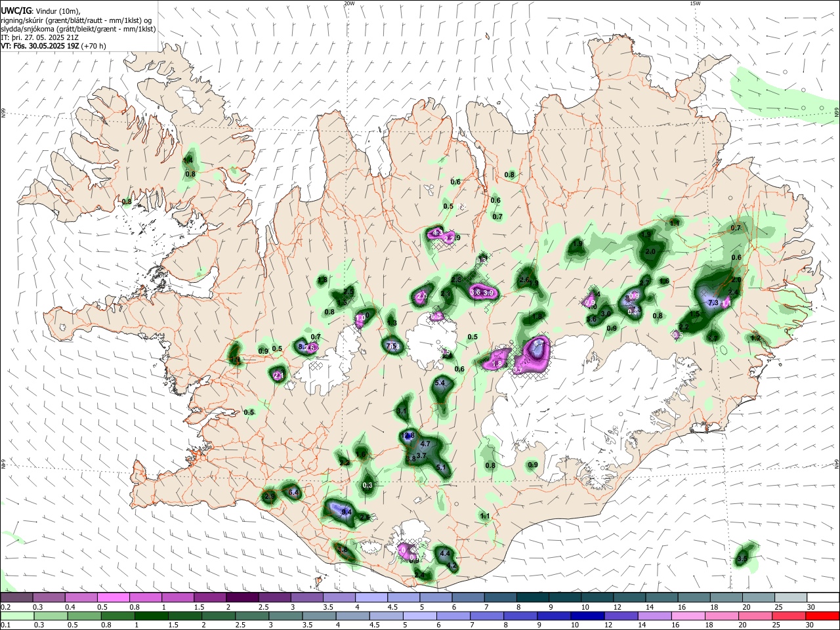The image size is (840, 630).
Task: Click the '15W' longitude label at the top
Action: 695,3
